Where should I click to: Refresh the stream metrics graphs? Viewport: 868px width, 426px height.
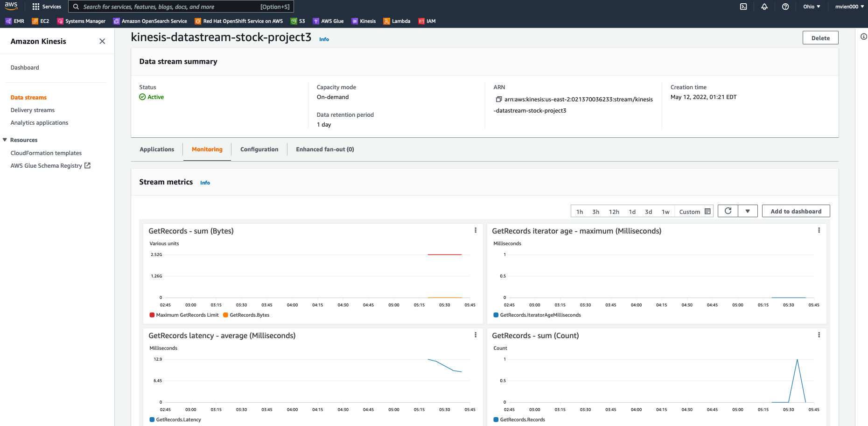[728, 211]
